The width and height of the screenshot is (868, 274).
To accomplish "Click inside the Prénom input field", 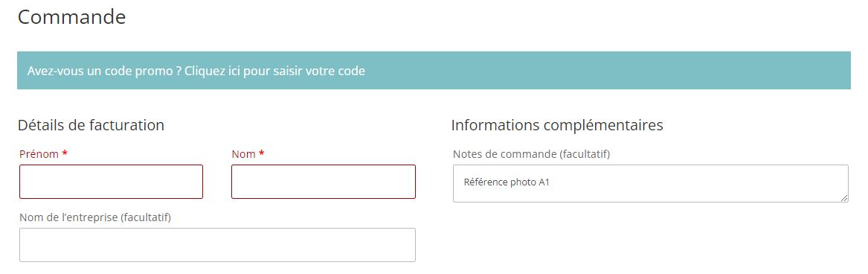I will pyautogui.click(x=112, y=182).
